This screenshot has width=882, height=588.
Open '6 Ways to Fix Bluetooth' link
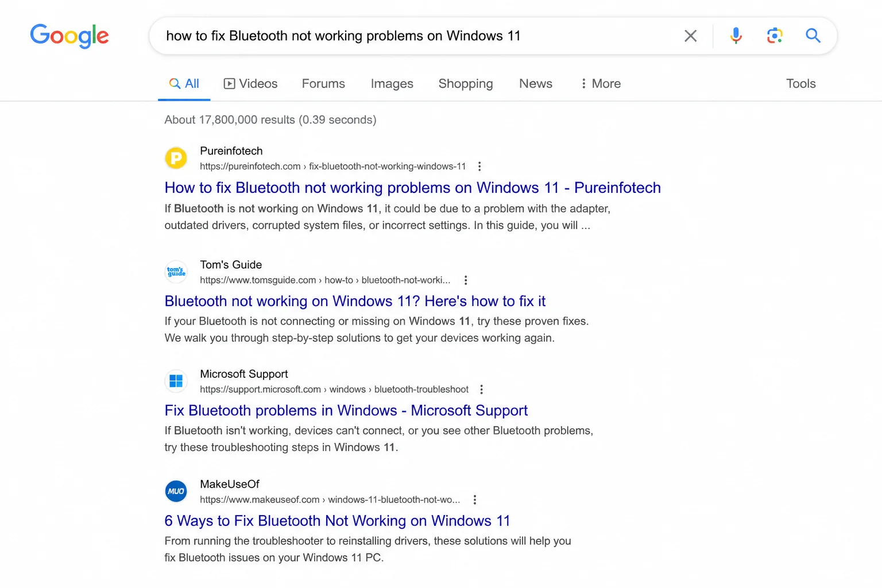click(x=337, y=521)
